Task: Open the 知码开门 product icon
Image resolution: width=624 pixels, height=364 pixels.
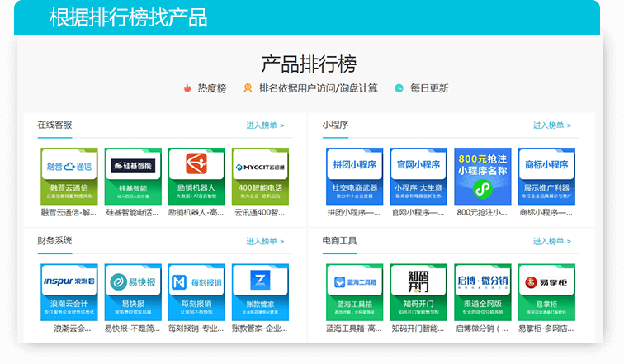Action: 418,291
